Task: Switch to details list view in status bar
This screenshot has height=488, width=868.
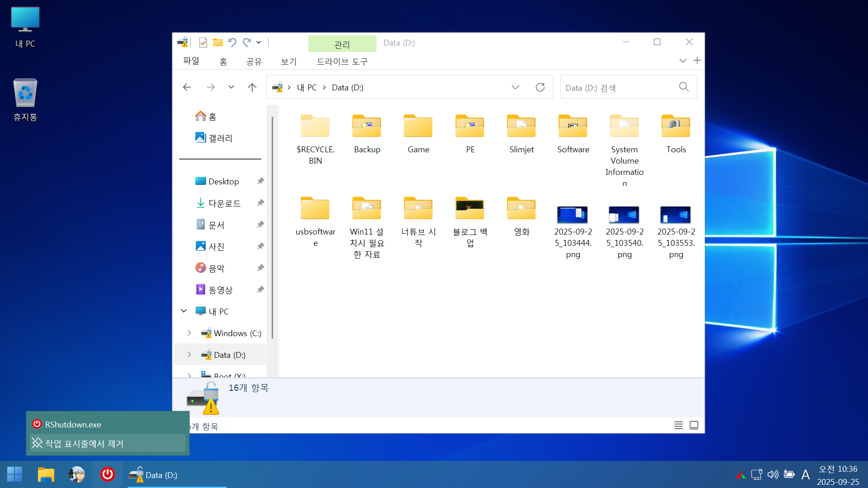Action: 679,425
